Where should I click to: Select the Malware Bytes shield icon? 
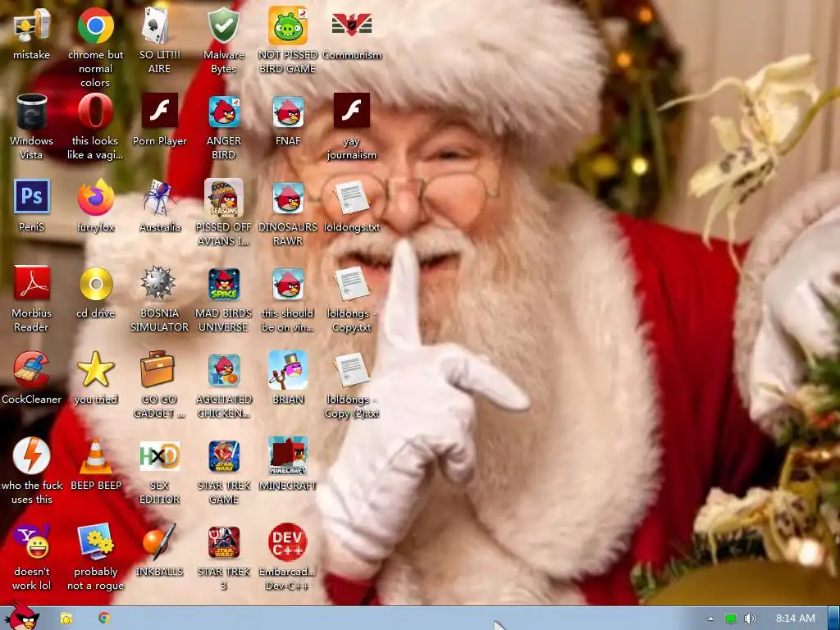[x=223, y=25]
